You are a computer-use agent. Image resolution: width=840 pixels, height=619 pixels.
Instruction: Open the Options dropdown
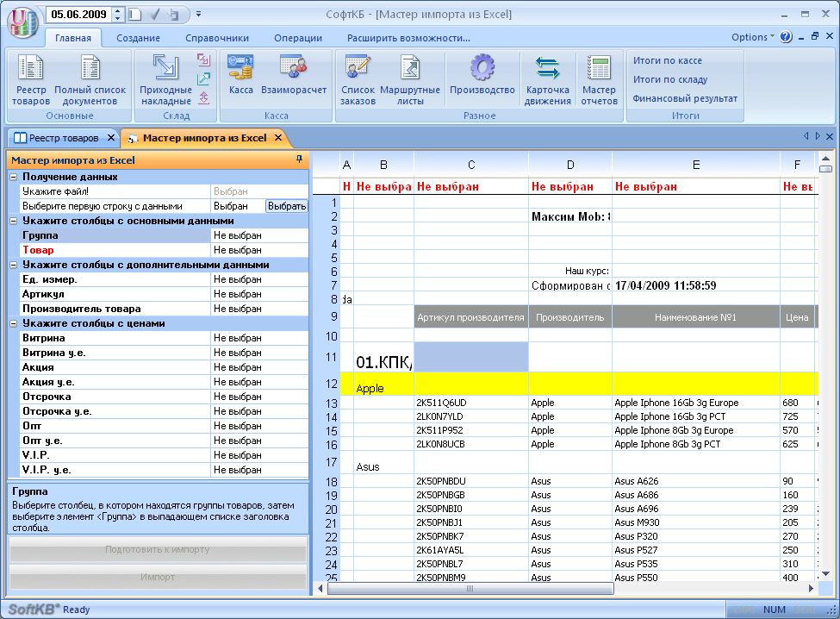click(753, 37)
